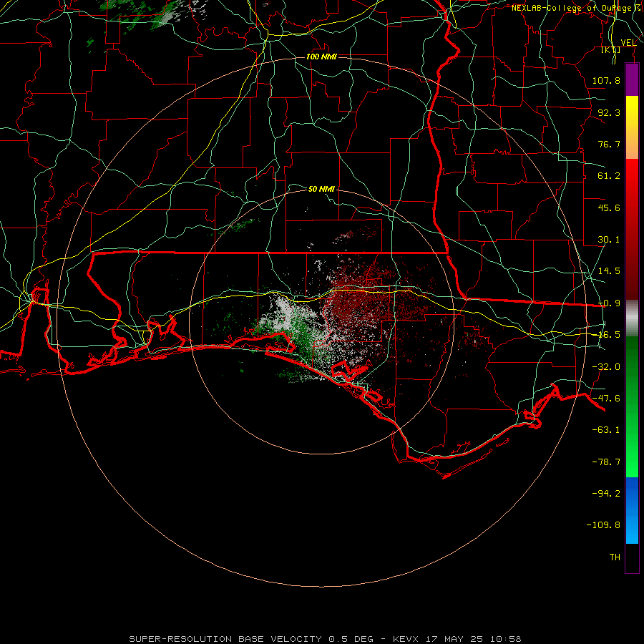The height and width of the screenshot is (644, 644).
Task: Click the -63.1 velocity scale value
Action: pyautogui.click(x=606, y=430)
